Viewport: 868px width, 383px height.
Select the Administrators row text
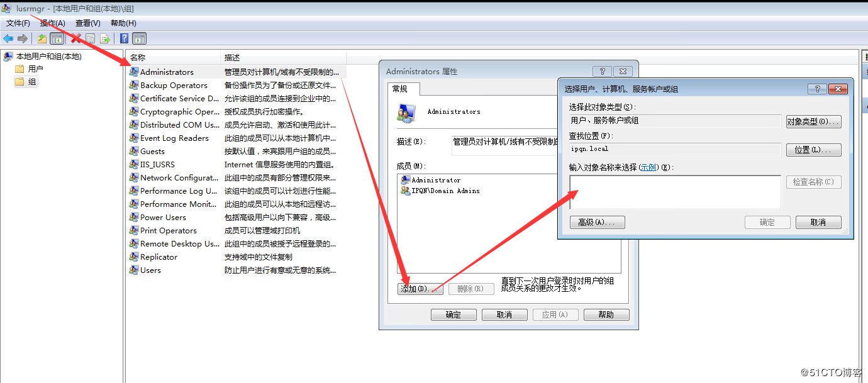(167, 72)
